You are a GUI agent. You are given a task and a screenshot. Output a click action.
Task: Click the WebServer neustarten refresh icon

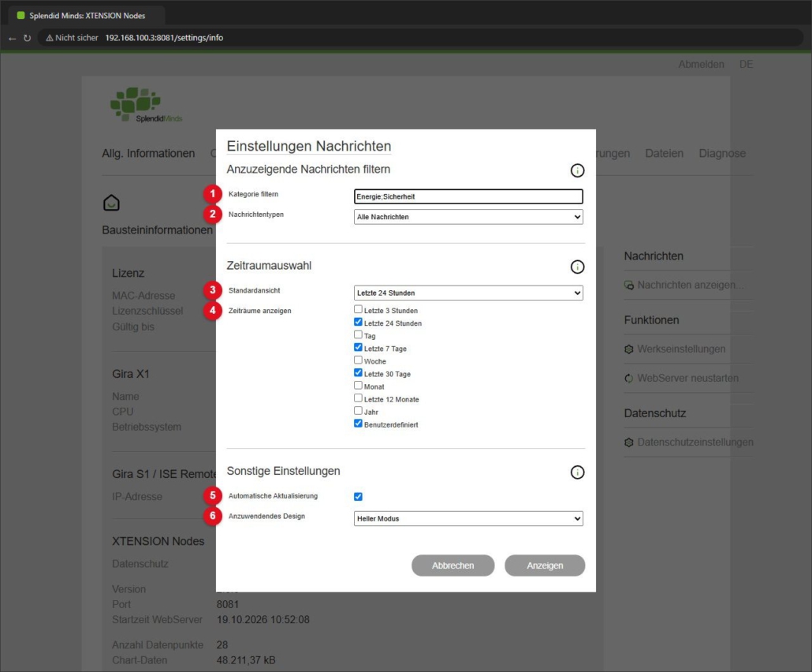pyautogui.click(x=628, y=379)
